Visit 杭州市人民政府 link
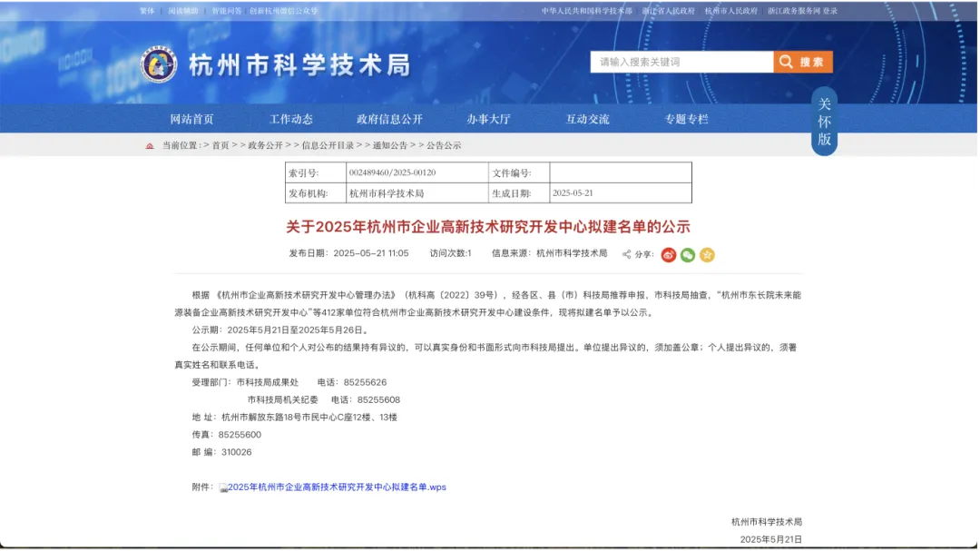This screenshot has height=551, width=980. click(x=731, y=11)
